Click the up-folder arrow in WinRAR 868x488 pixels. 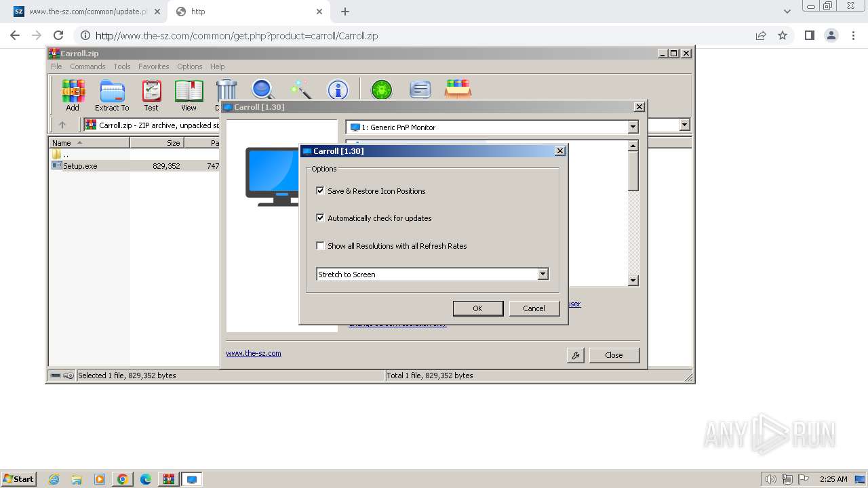click(x=62, y=125)
